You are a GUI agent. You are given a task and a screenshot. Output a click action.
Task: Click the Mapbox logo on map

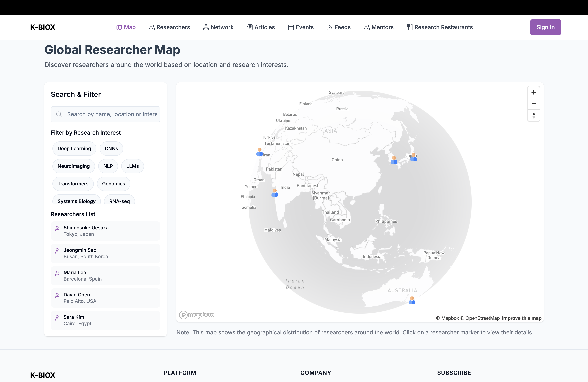[196, 315]
